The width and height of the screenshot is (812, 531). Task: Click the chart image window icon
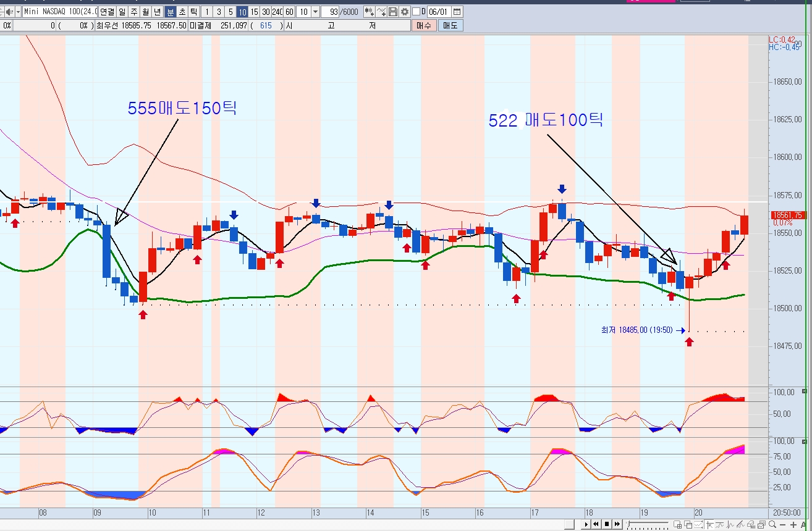tap(761, 524)
